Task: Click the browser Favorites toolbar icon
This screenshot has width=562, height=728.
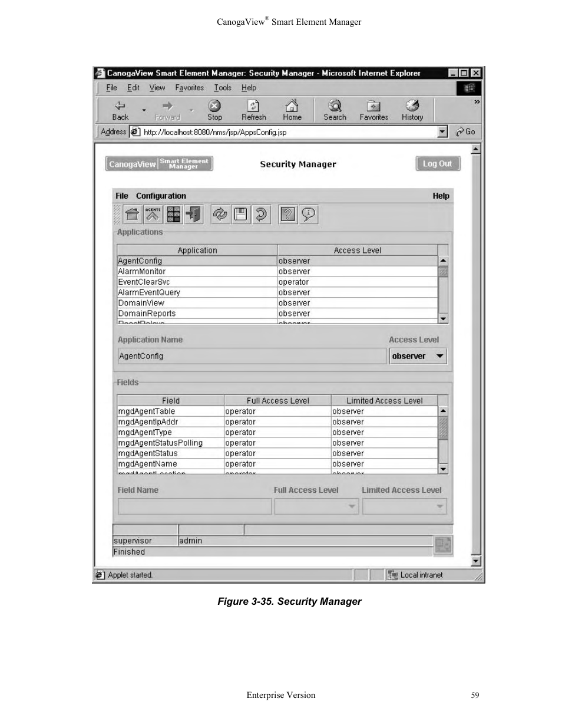Action: tap(373, 106)
